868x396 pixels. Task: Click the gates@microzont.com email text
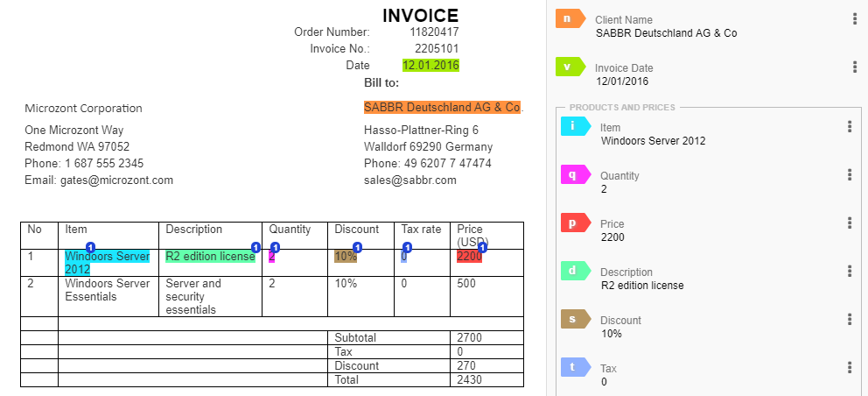pyautogui.click(x=116, y=180)
